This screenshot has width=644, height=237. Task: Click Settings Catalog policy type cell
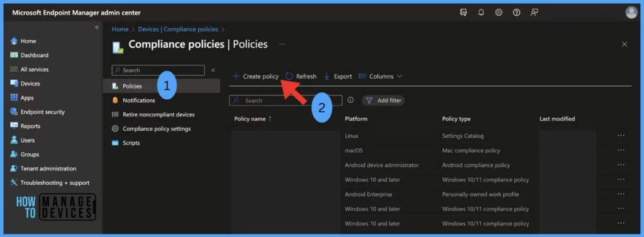click(x=463, y=136)
